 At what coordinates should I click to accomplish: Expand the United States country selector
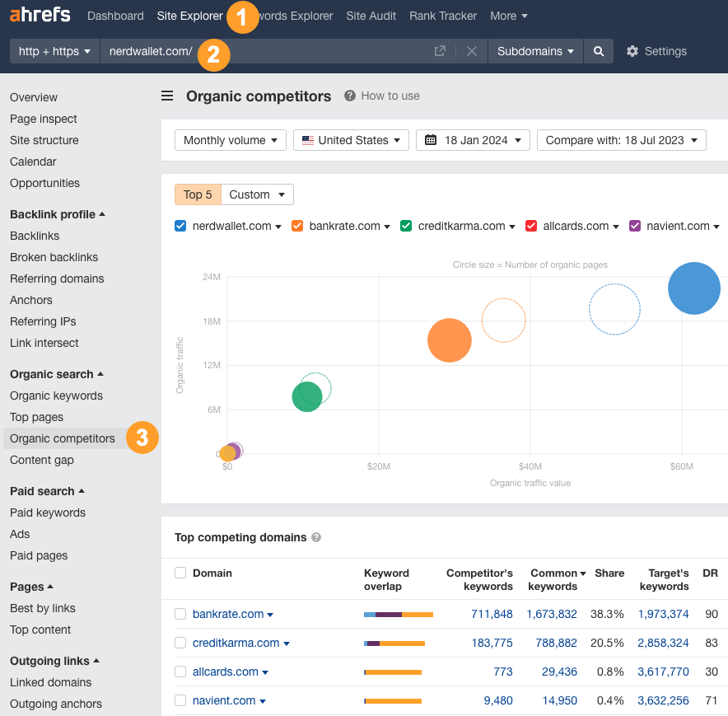pos(351,140)
